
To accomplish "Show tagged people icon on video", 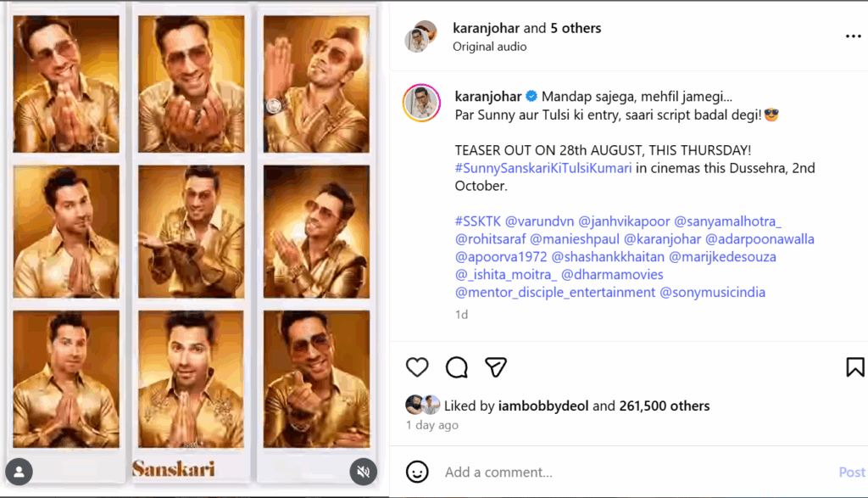I will [19, 472].
